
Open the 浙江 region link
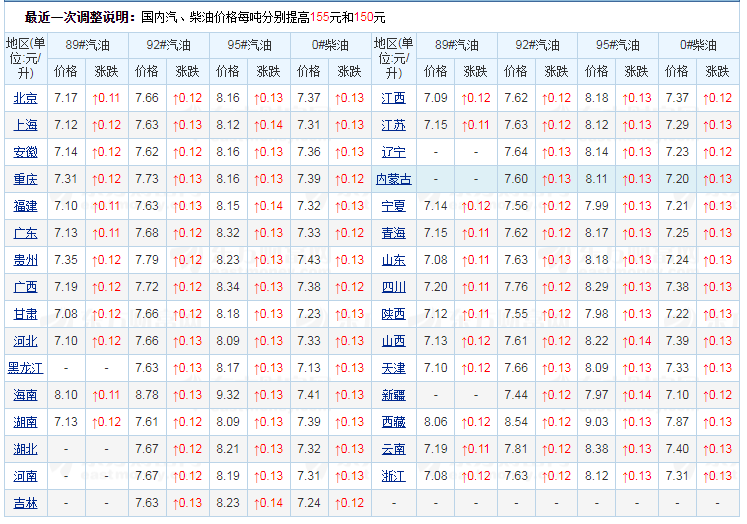pos(394,476)
